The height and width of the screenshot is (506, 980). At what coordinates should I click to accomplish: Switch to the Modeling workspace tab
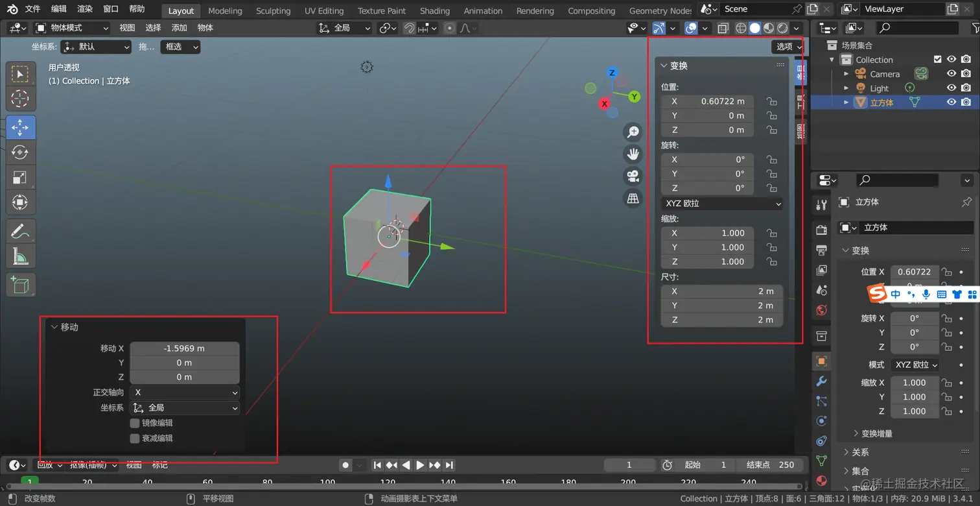(x=225, y=10)
